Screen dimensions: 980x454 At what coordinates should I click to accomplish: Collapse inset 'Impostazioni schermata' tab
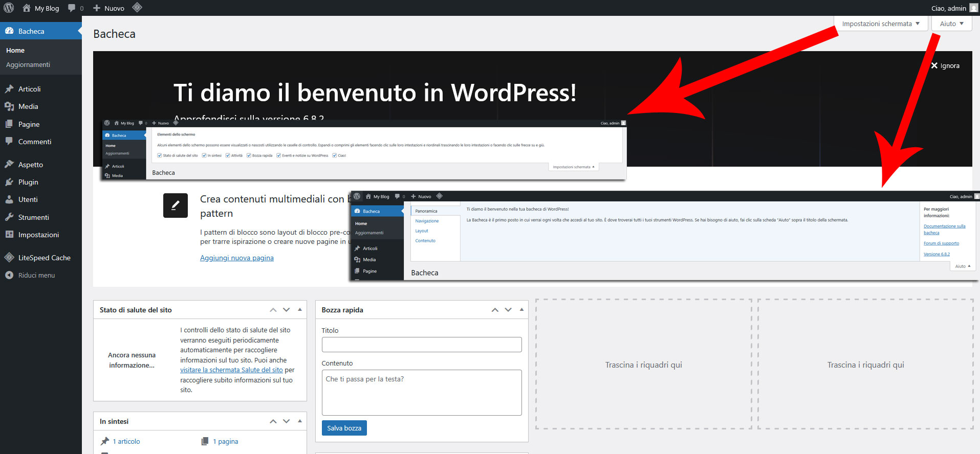coord(574,167)
